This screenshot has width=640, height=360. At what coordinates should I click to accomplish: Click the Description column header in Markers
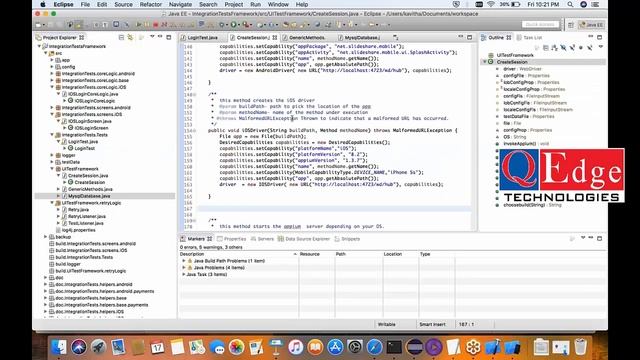point(239,254)
